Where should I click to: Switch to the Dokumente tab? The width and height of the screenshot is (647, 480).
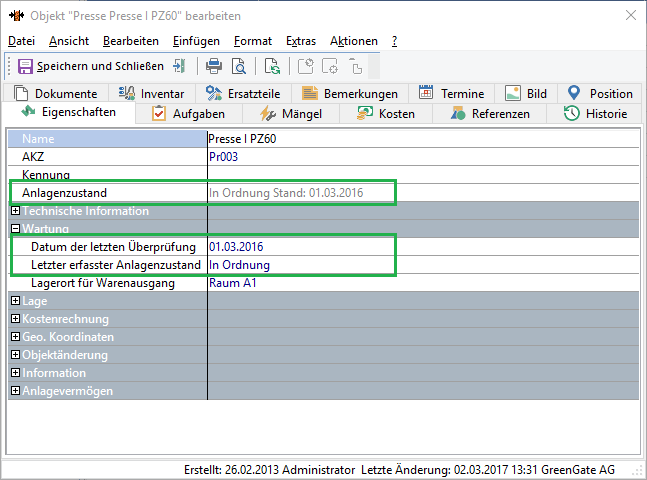pyautogui.click(x=56, y=93)
